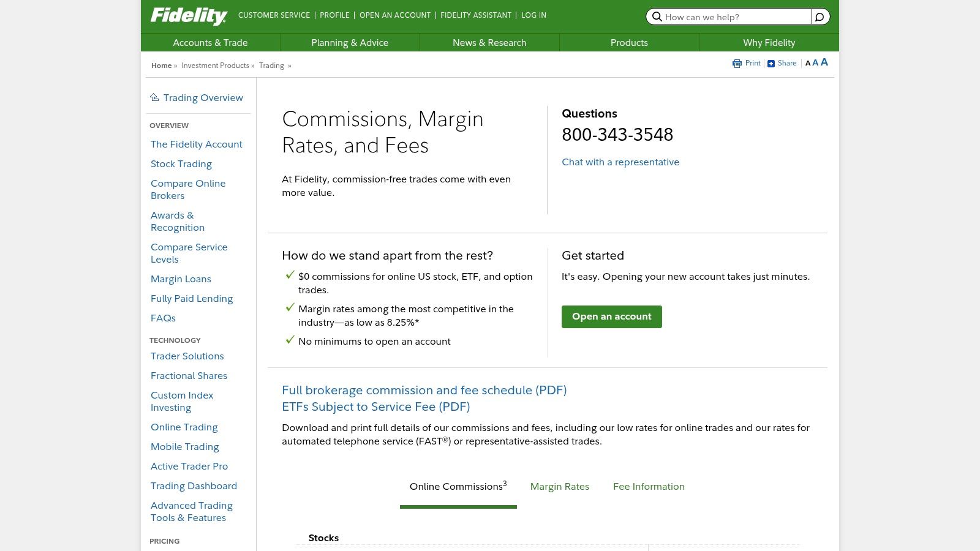Open Fractional Shares sidebar link

189,375
